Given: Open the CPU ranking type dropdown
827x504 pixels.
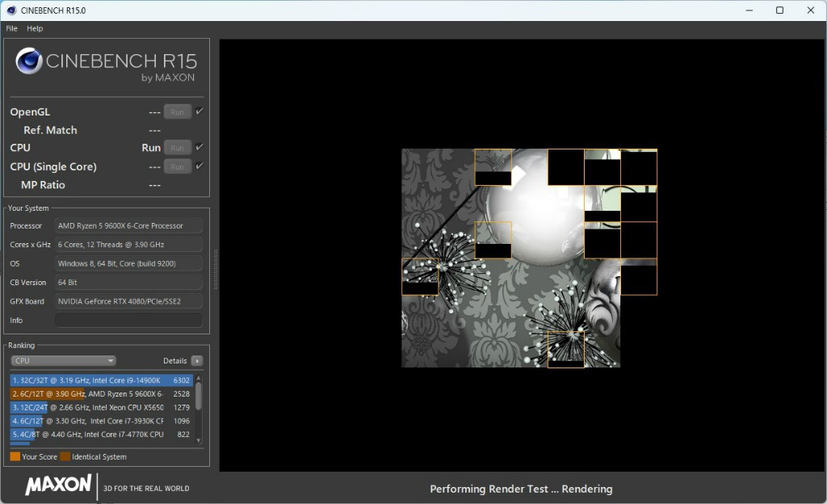Looking at the screenshot, I should tap(63, 361).
